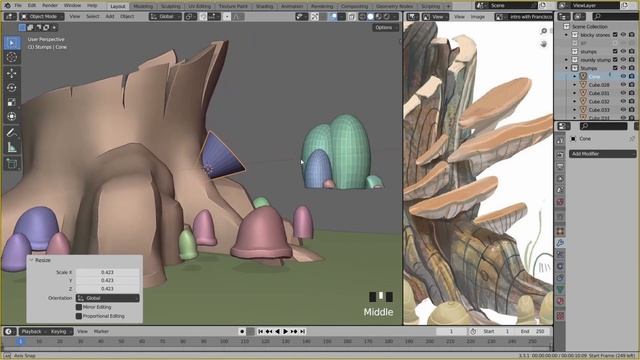Open Edit menu
Image resolution: width=640 pixels, height=360 pixels.
(32, 6)
